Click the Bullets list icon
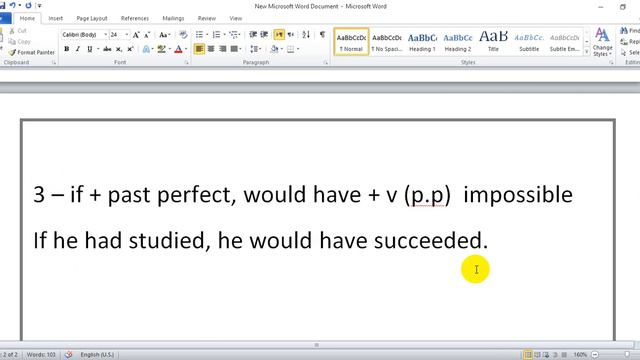 [199, 35]
